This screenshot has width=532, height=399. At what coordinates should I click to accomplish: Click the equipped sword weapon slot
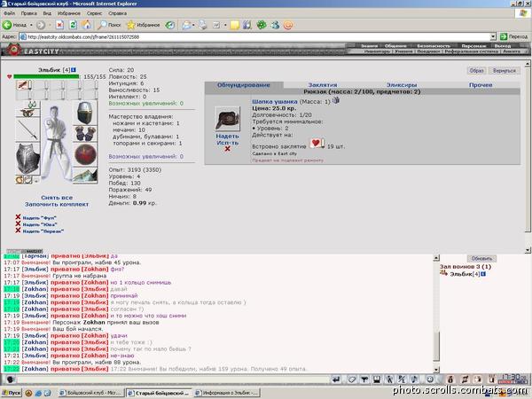pyautogui.click(x=27, y=130)
